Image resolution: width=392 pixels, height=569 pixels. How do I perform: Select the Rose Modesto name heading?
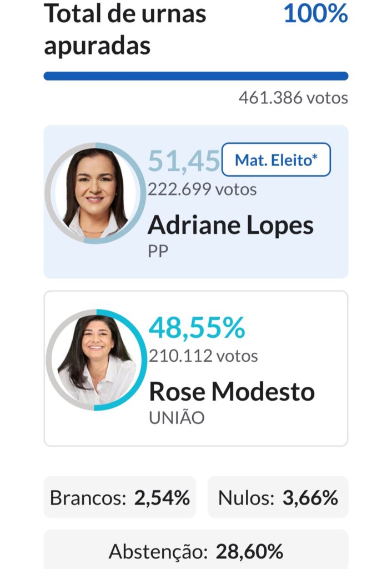pyautogui.click(x=232, y=392)
